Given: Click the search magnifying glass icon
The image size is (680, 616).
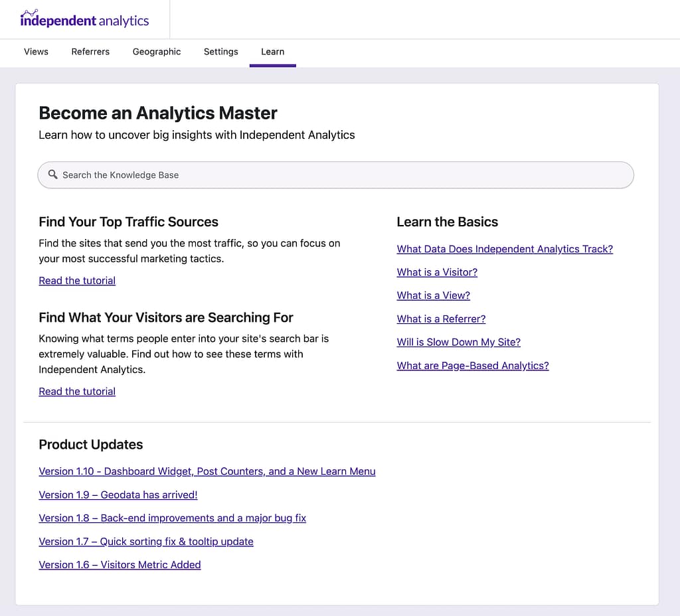Looking at the screenshot, I should pos(53,175).
